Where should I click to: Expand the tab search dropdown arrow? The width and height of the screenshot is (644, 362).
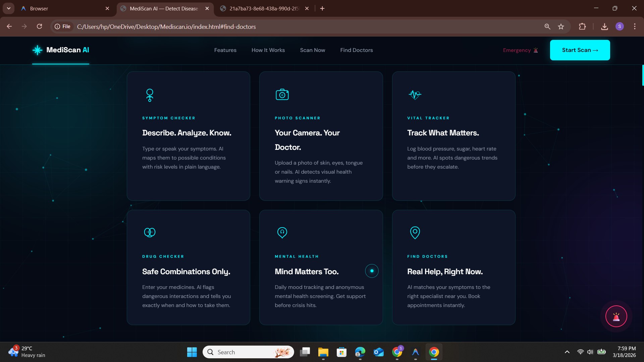tap(9, 8)
